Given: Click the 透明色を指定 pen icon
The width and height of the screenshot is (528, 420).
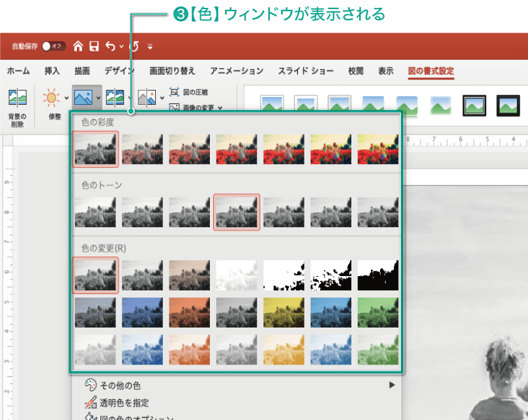Looking at the screenshot, I should click(91, 402).
